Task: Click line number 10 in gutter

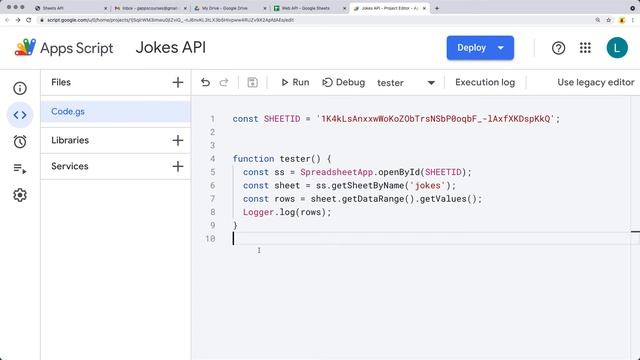Action: 210,238
